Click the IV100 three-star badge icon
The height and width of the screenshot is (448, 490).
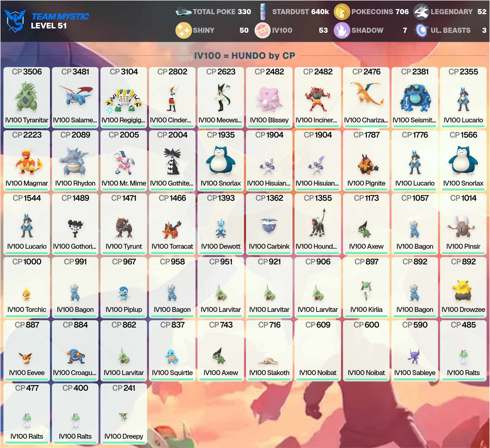[x=263, y=30]
